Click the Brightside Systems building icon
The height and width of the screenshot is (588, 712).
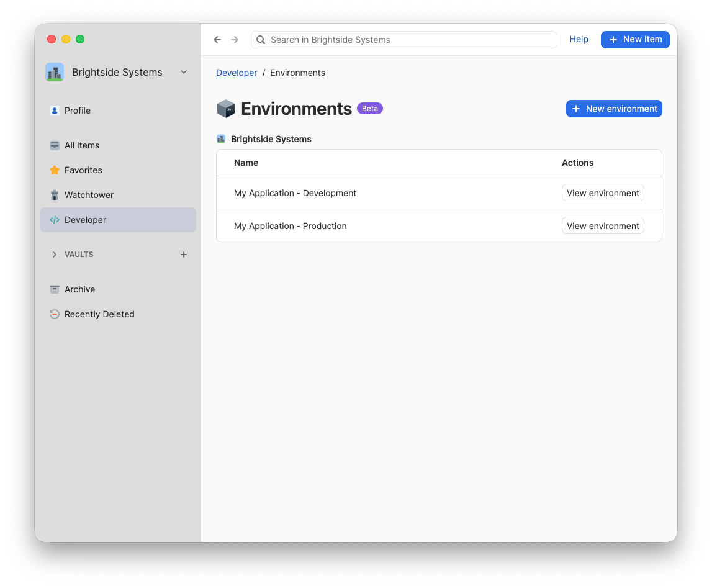(221, 138)
